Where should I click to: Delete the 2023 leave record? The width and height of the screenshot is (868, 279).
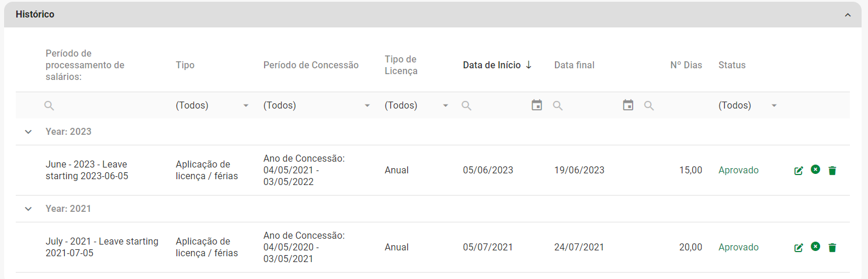832,170
